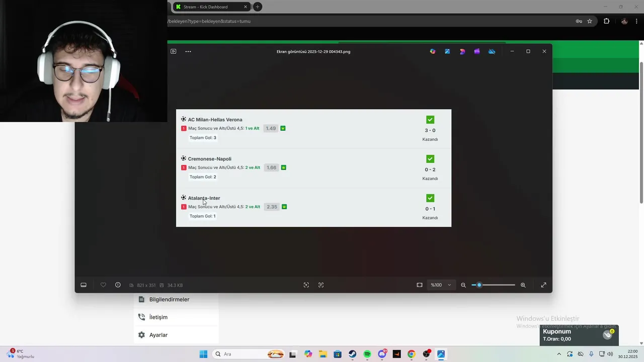This screenshot has height=362, width=644.
Task: Select the Stream - Kick Dashboard tab
Action: tap(210, 7)
